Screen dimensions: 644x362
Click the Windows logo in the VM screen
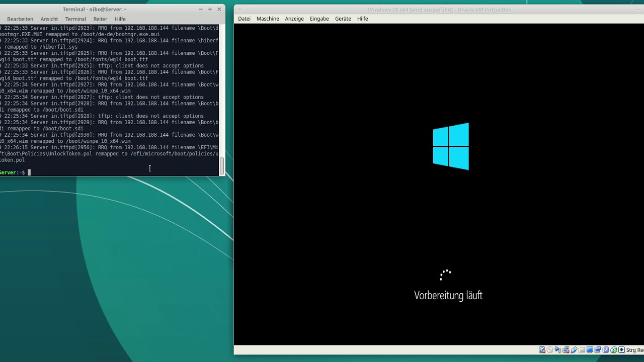pos(451,146)
